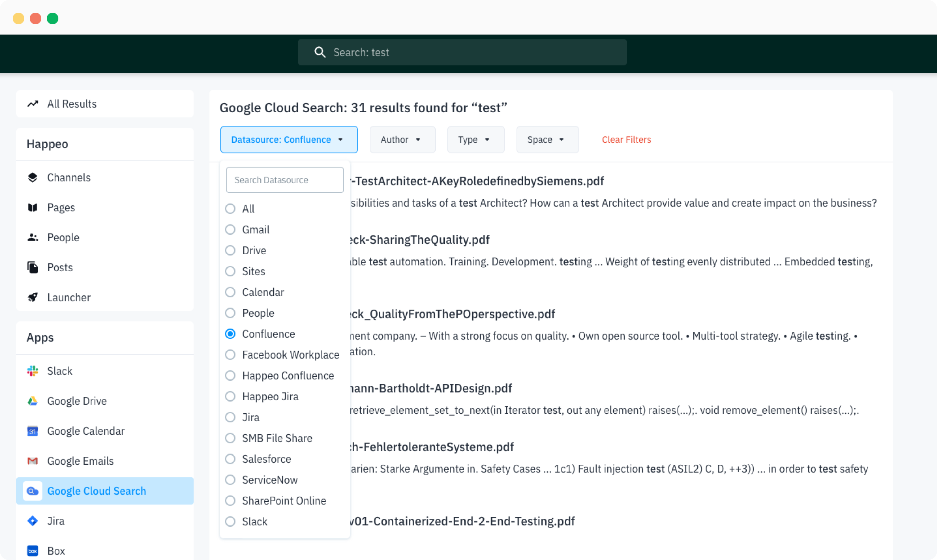Select Jira in the datasource list
This screenshot has height=560, width=937.
(x=230, y=417)
